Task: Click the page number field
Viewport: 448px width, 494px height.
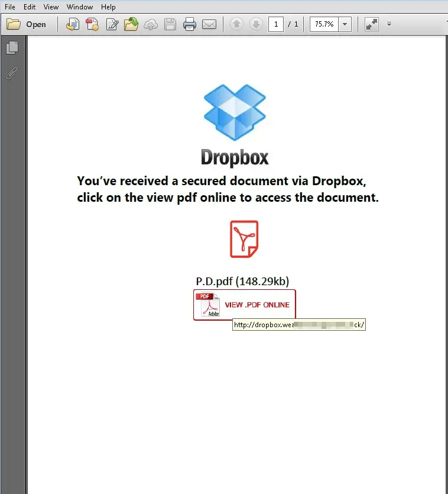Action: [276, 24]
